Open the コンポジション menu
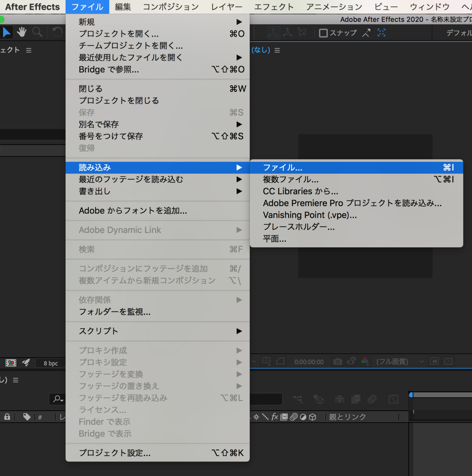472x476 pixels. point(171,7)
